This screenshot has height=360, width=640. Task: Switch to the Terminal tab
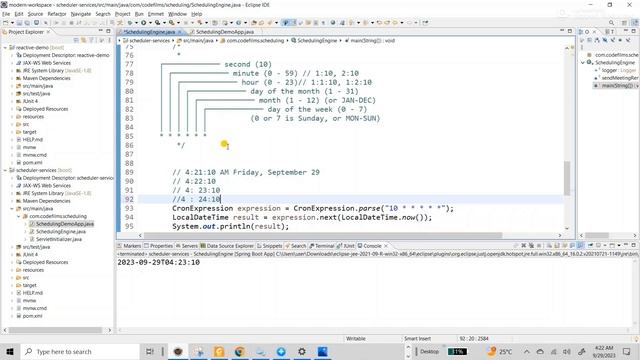[x=322, y=246]
